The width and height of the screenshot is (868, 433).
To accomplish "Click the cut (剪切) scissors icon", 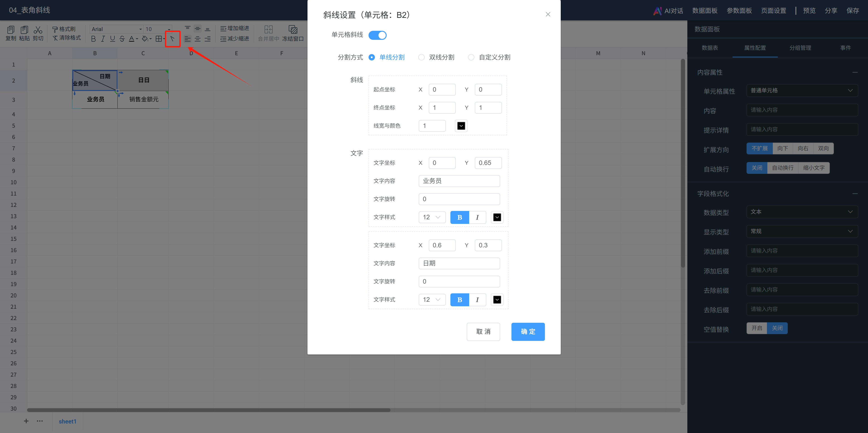I will point(38,30).
